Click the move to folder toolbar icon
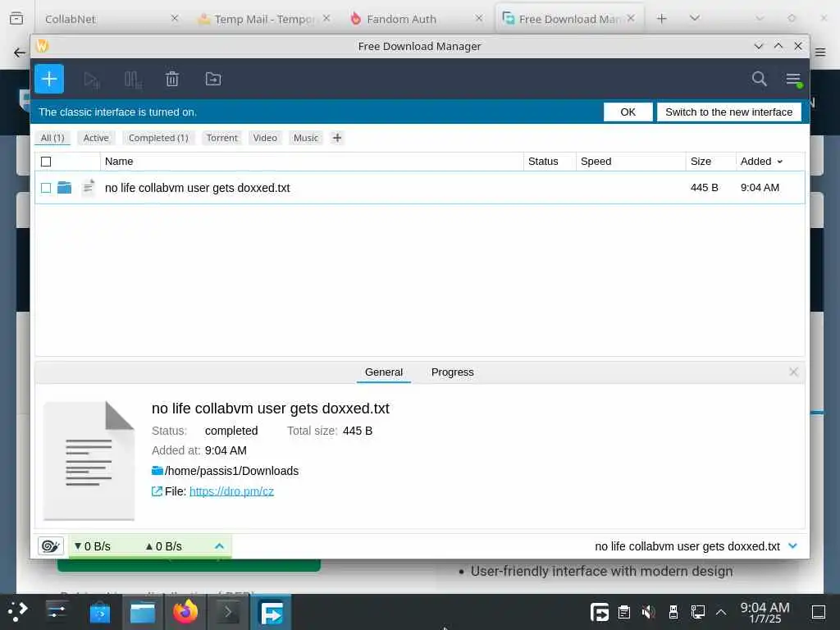840x630 pixels. [213, 80]
